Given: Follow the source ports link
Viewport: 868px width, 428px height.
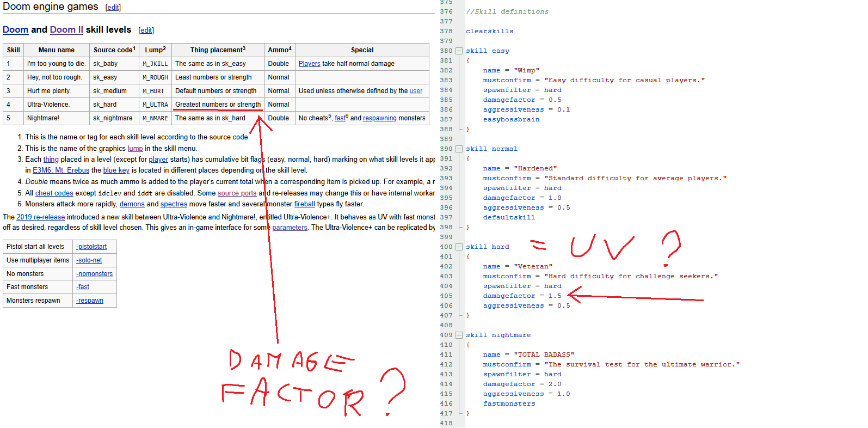Looking at the screenshot, I should click(x=237, y=193).
